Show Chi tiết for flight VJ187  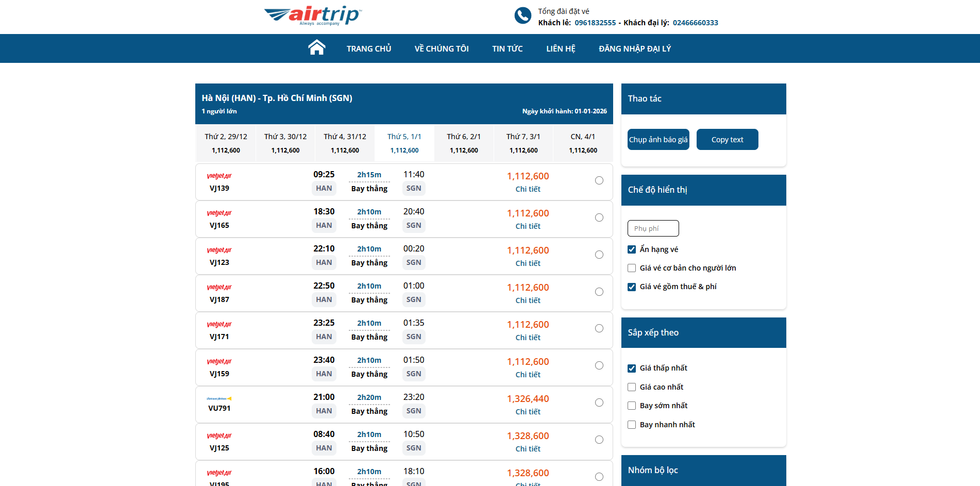(x=528, y=300)
